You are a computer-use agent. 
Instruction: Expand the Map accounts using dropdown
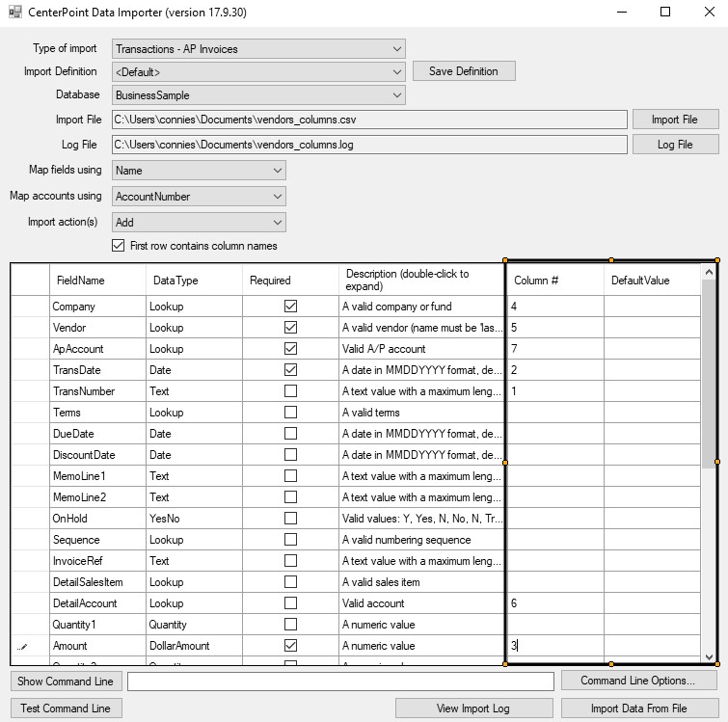[199, 197]
